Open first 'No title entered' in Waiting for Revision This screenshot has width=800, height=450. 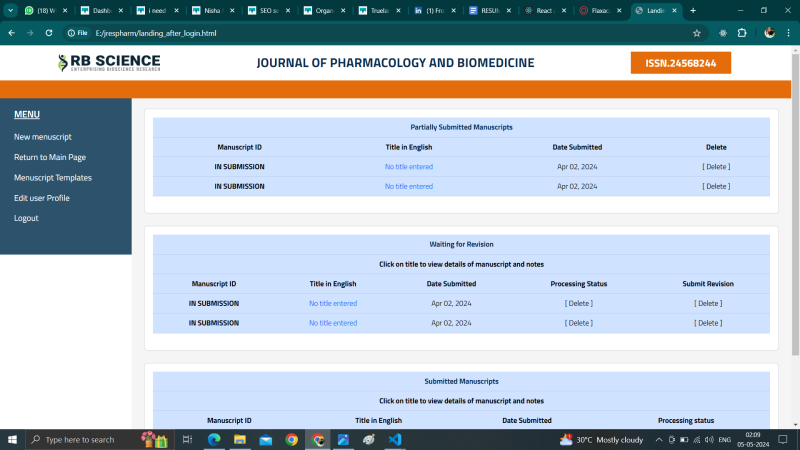tap(332, 303)
